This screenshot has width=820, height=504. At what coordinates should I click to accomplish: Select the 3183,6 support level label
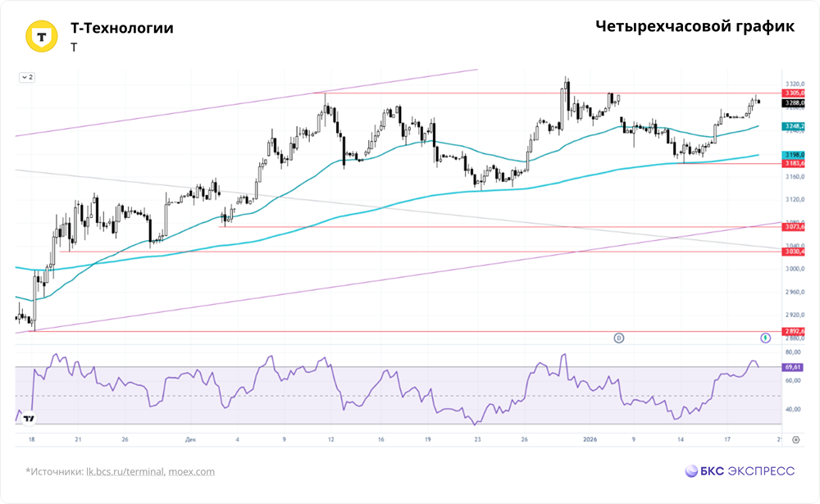793,164
